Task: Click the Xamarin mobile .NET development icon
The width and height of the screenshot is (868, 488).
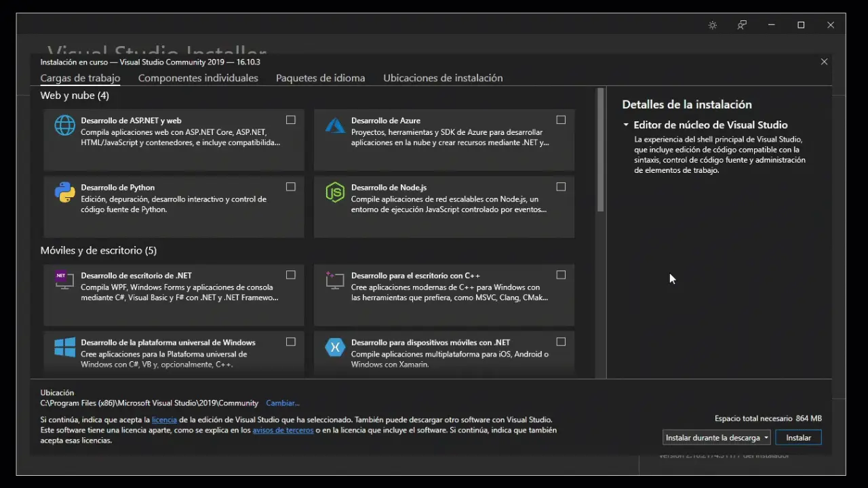Action: click(335, 347)
